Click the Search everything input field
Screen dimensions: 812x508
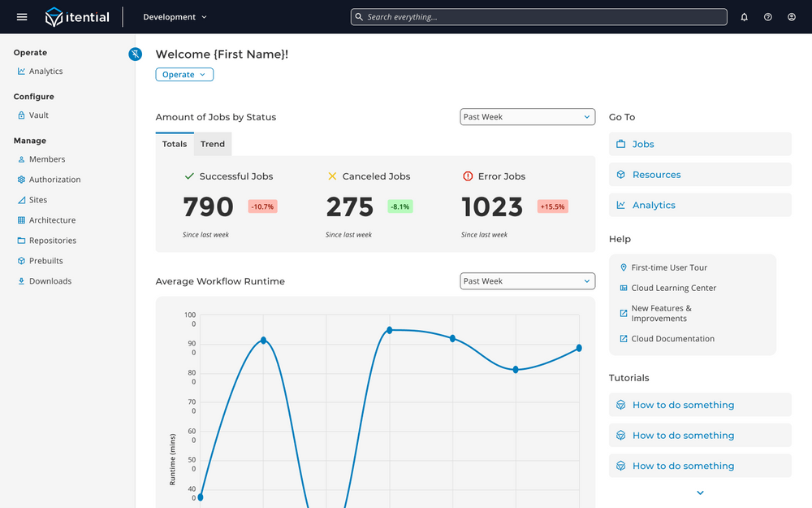(x=539, y=17)
